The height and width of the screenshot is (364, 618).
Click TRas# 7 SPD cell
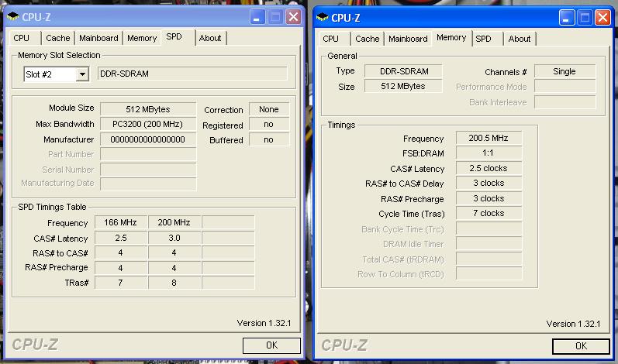pyautogui.click(x=121, y=283)
